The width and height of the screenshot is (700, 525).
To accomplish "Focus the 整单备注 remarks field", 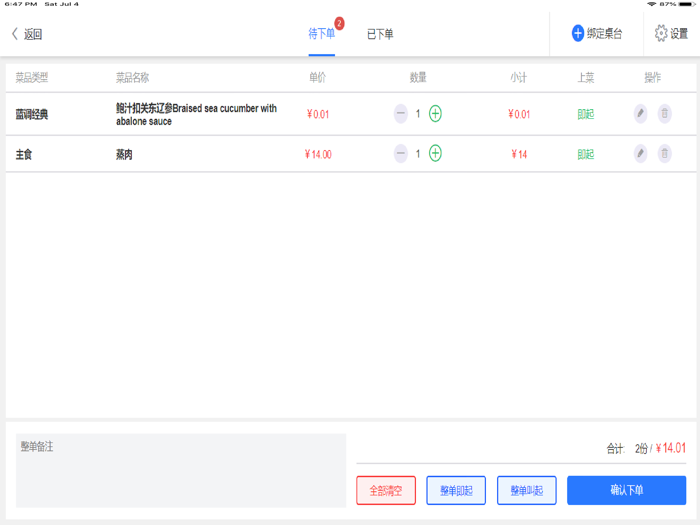I will [x=181, y=470].
